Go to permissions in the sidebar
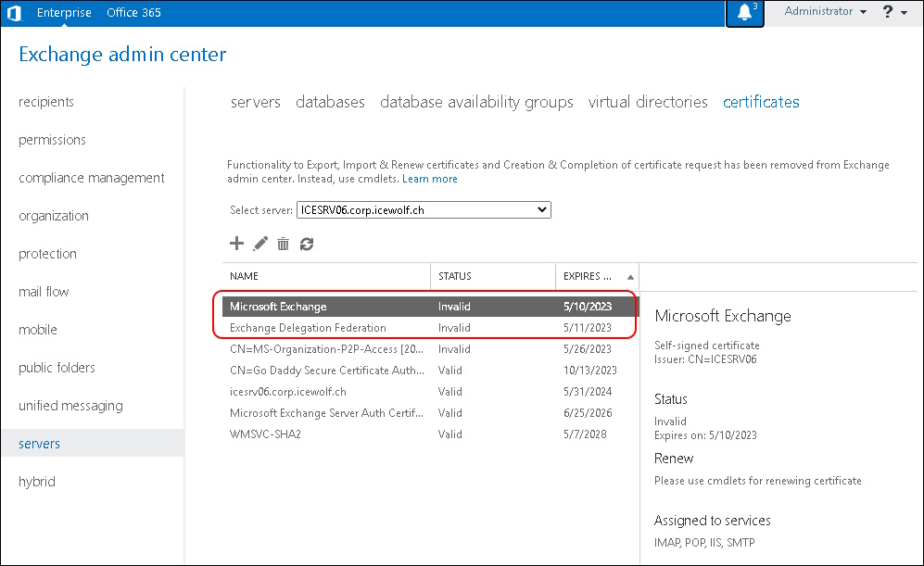The width and height of the screenshot is (924, 566). [52, 140]
